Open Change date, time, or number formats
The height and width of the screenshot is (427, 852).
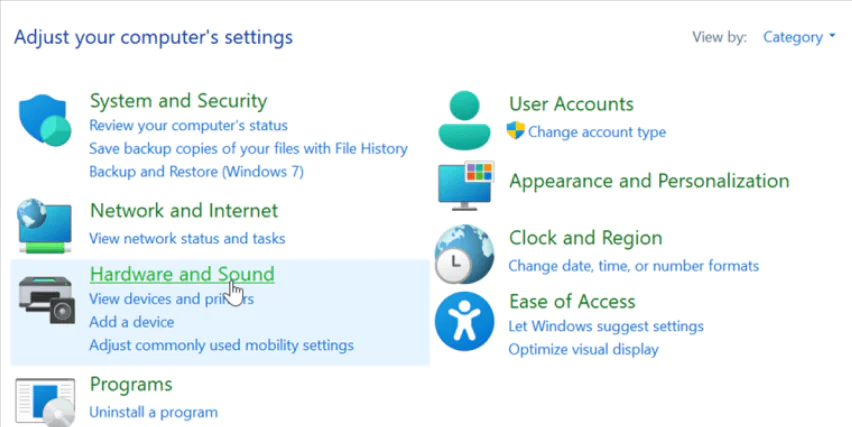point(633,266)
